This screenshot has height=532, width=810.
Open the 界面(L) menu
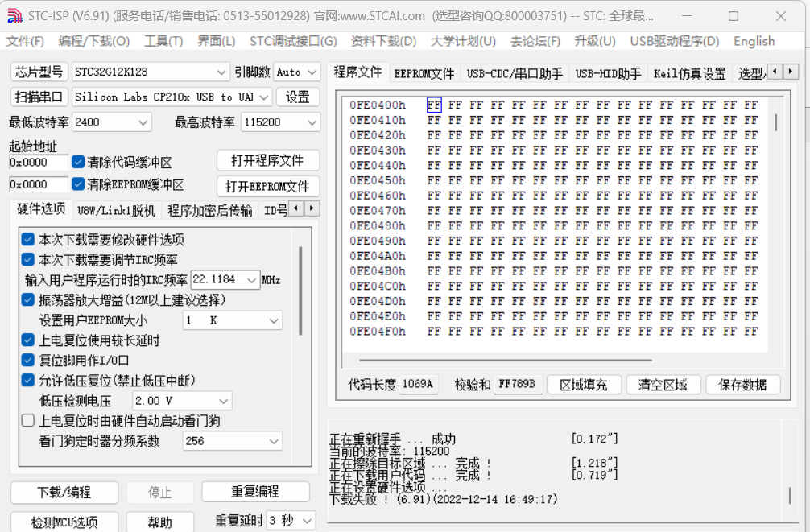point(216,41)
